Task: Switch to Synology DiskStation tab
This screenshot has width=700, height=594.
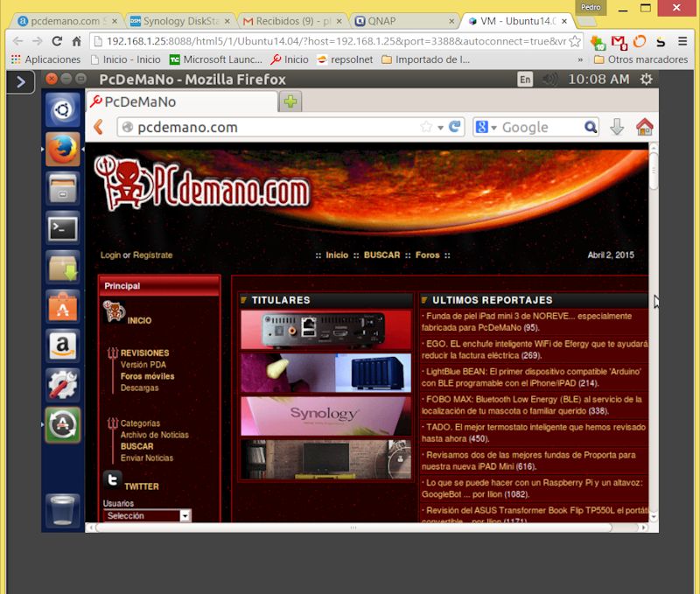Action: pos(180,21)
